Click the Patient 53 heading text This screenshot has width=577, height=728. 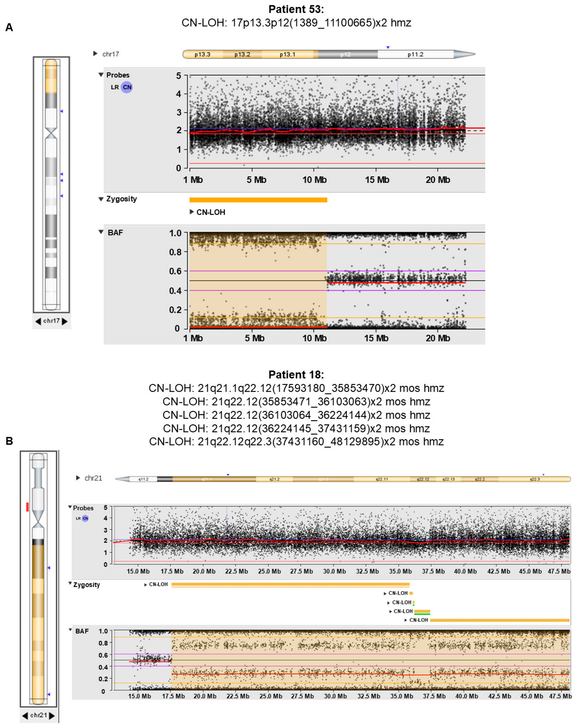coord(296,9)
